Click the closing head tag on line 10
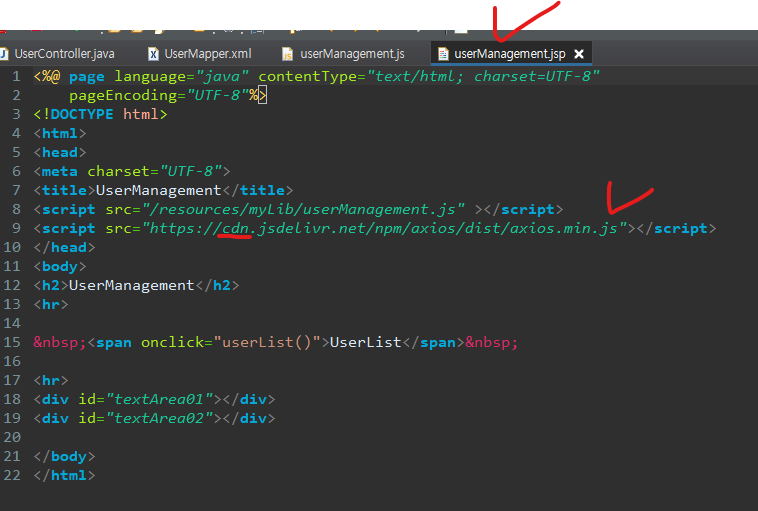 64,248
